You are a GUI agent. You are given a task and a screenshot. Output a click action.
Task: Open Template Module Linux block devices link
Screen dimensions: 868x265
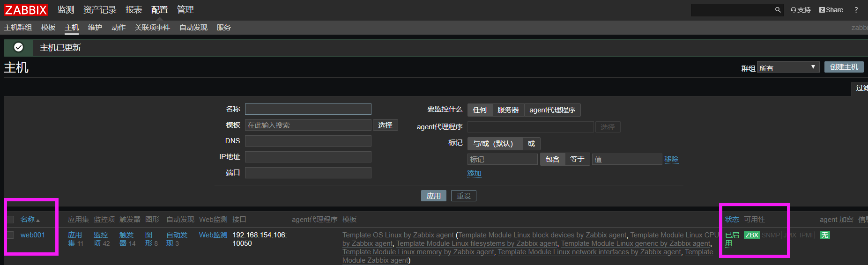point(542,235)
